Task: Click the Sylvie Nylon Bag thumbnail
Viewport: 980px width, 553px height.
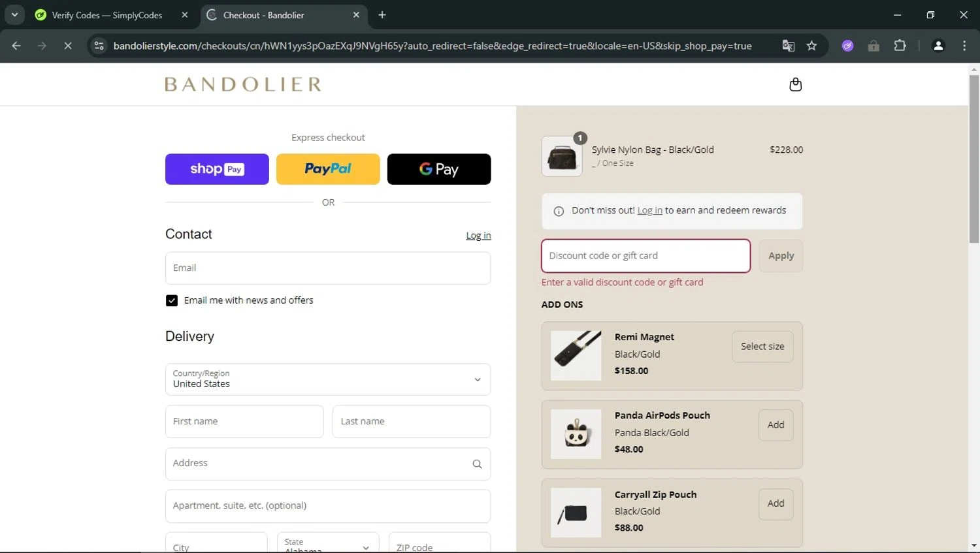Action: (x=562, y=157)
